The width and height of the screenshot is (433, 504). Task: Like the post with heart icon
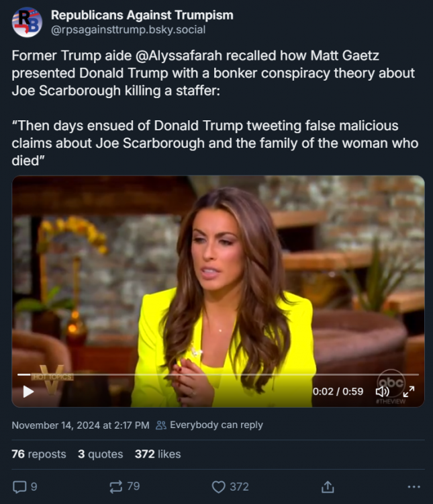[x=218, y=487]
